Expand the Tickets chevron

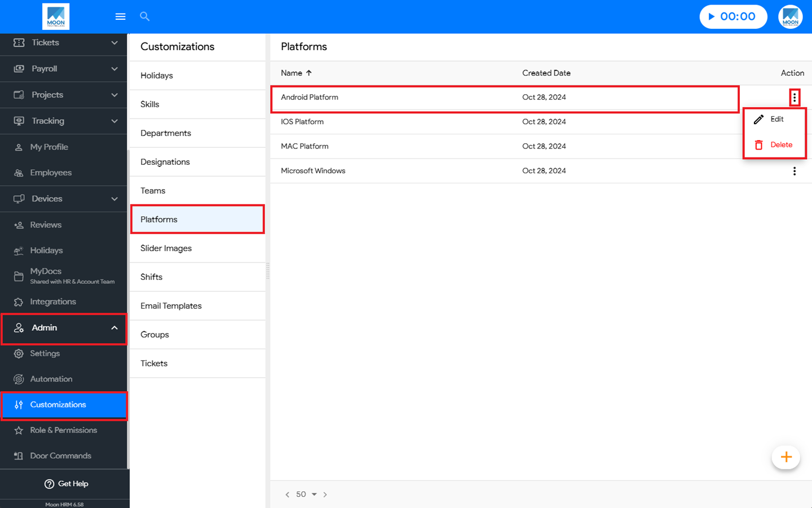tap(114, 43)
